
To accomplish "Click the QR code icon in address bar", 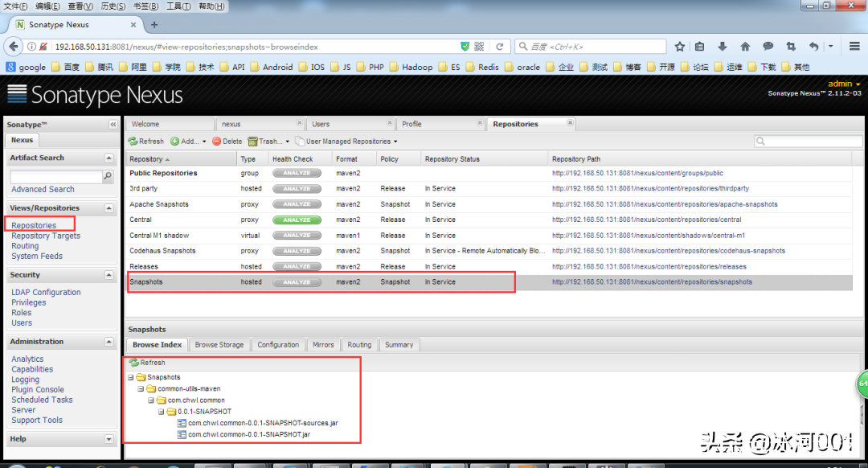I will (479, 47).
